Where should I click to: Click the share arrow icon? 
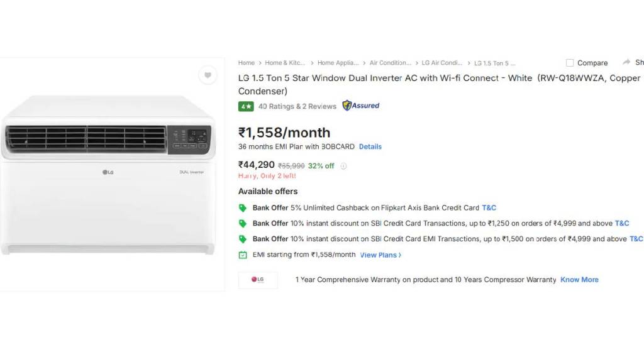pos(626,62)
